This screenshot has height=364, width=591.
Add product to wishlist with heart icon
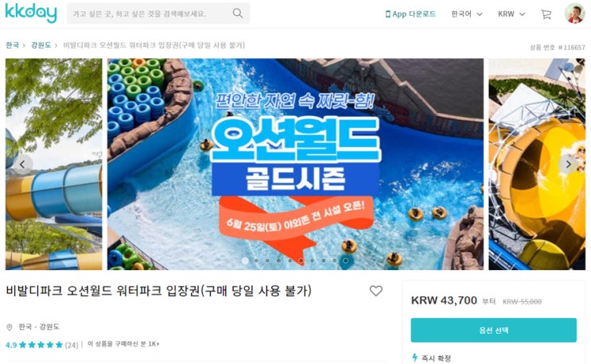[x=375, y=291]
